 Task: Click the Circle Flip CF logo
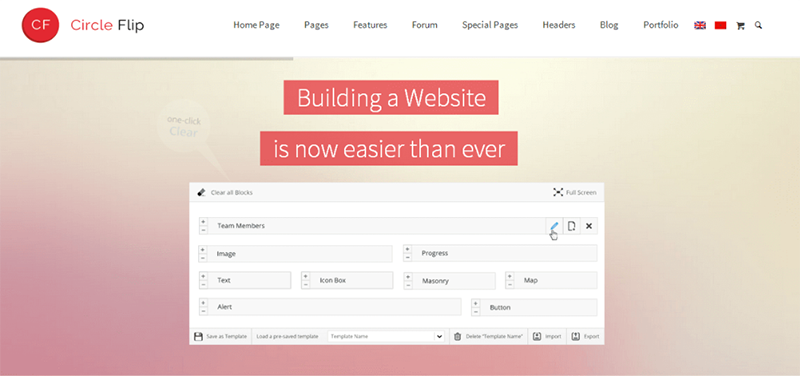pos(40,25)
